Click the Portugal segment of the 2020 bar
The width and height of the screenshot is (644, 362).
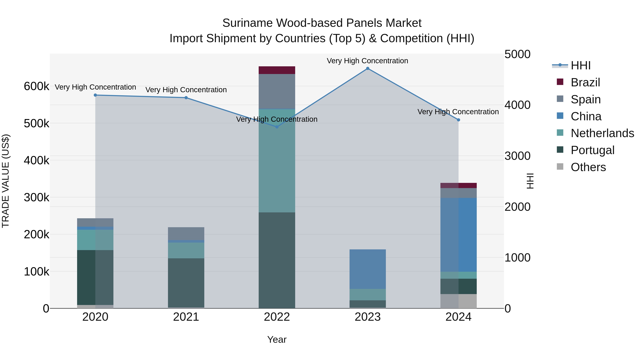(x=95, y=278)
